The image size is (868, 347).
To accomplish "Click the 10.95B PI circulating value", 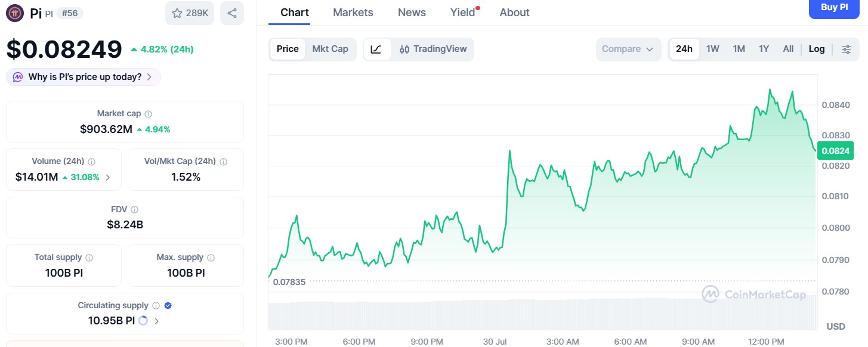I will point(111,321).
